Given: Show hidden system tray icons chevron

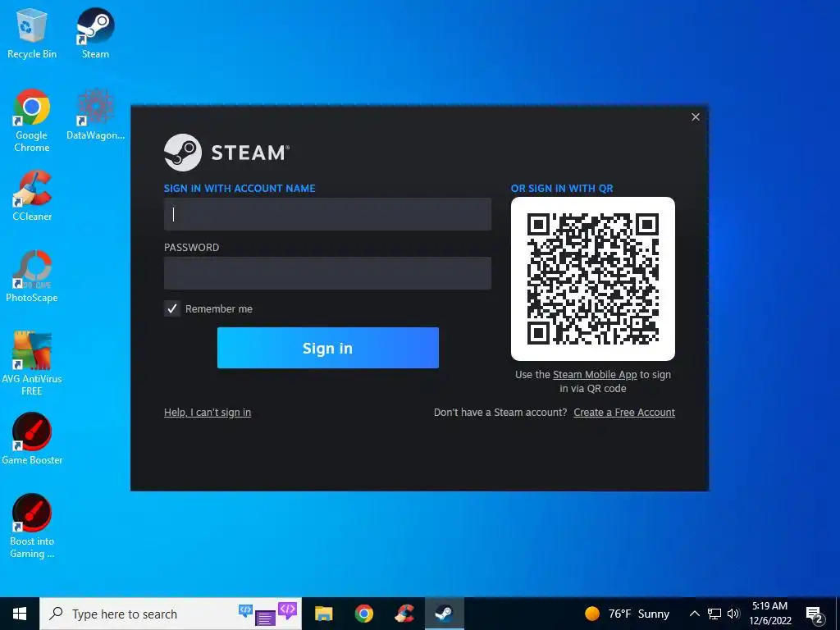Looking at the screenshot, I should coord(694,614).
